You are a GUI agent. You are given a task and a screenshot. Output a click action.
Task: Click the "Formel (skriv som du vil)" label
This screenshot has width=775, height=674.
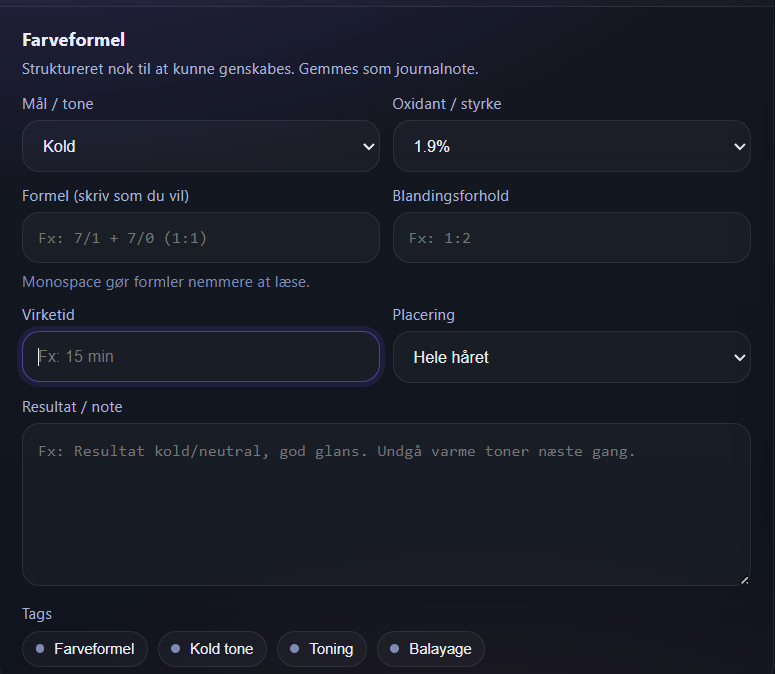tap(105, 196)
